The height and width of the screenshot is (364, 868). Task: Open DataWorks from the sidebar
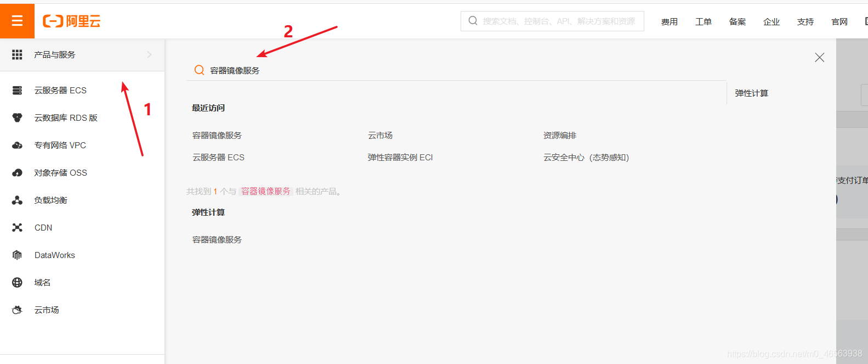pos(55,255)
